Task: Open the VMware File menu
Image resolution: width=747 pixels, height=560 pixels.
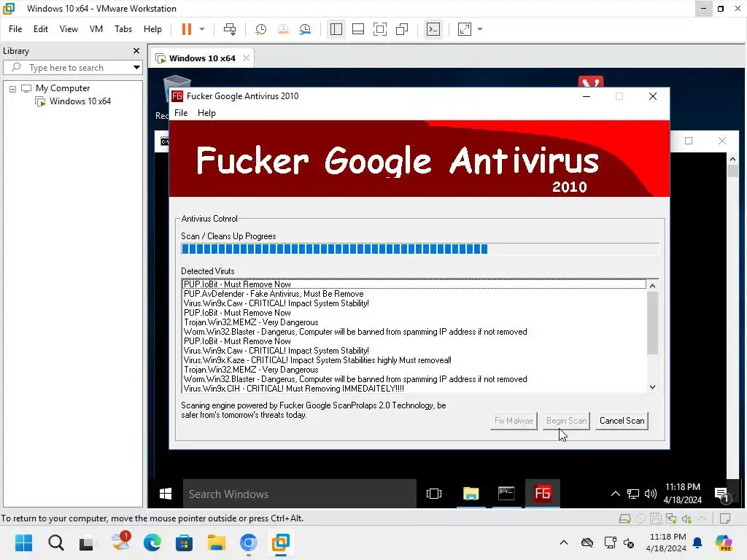Action: (15, 29)
